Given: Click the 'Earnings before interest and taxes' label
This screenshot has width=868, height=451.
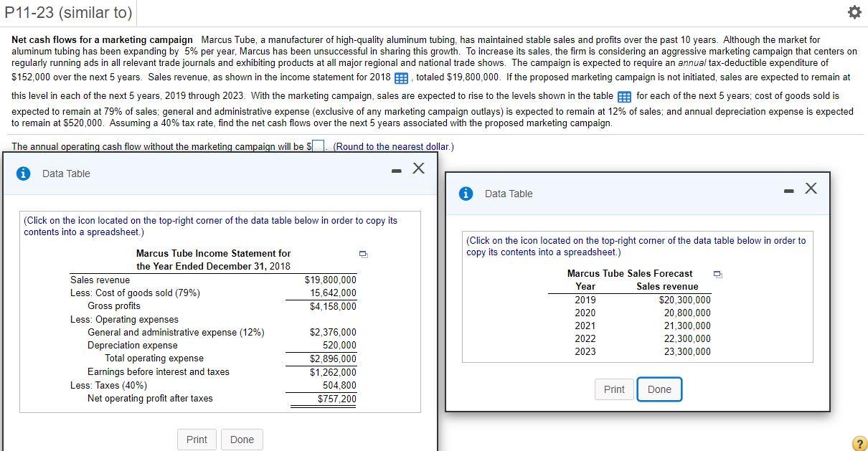Looking at the screenshot, I should 159,372.
